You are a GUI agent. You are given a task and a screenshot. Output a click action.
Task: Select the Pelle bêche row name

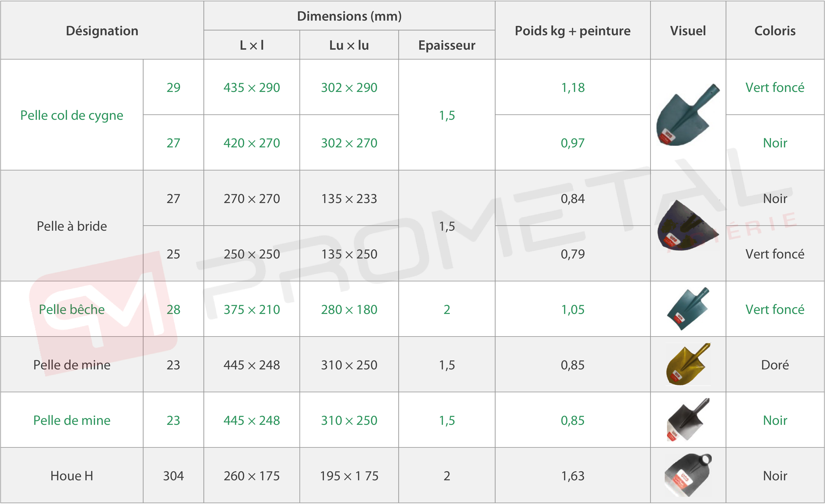72,309
